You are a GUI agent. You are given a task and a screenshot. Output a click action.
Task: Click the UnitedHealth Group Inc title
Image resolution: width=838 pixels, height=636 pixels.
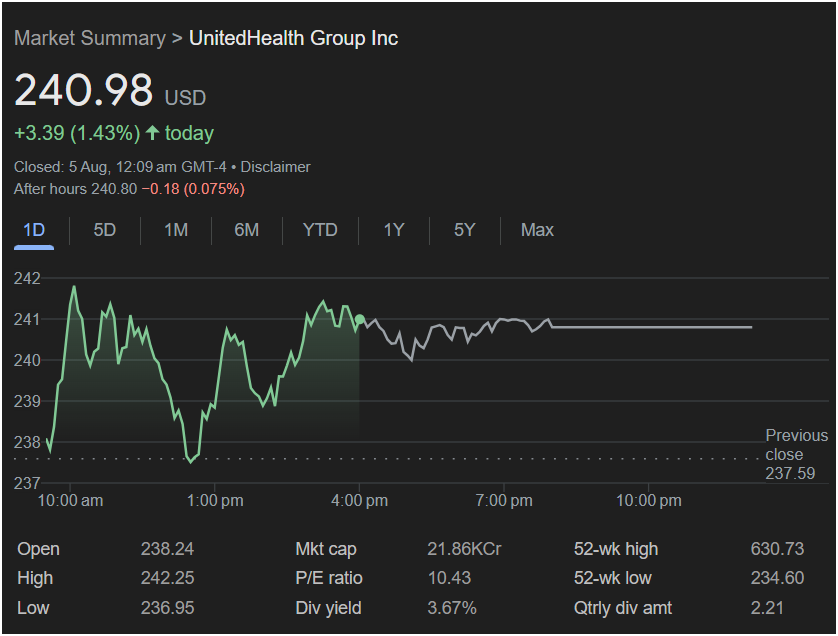coord(293,38)
